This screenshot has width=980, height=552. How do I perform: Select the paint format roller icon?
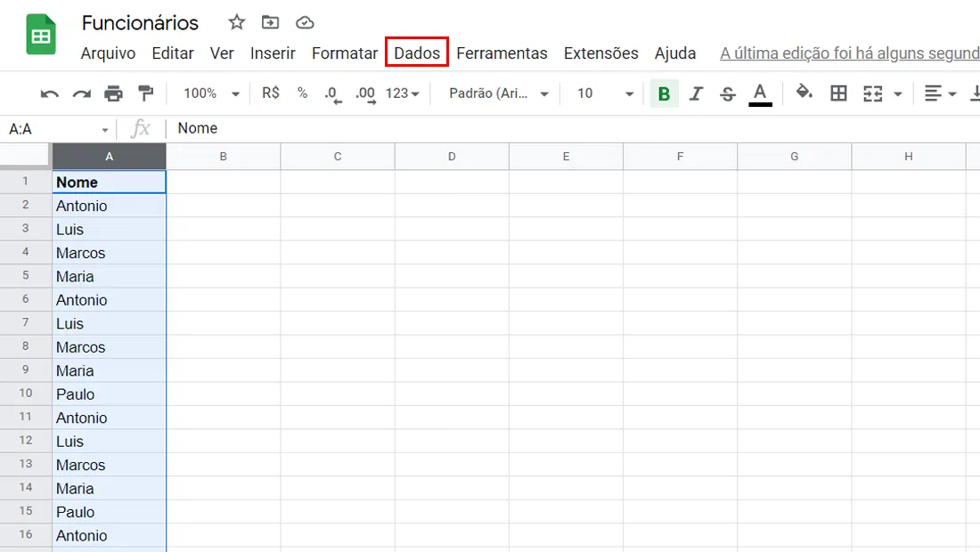[x=145, y=93]
